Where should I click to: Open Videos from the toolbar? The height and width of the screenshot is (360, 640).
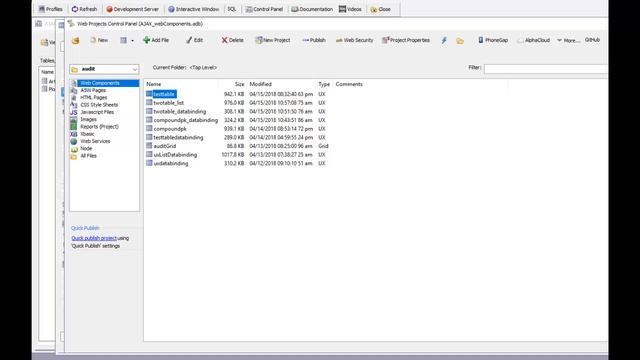[350, 9]
